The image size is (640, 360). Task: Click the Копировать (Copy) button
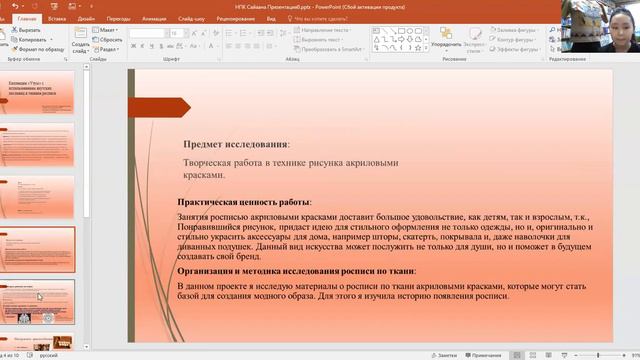click(29, 40)
